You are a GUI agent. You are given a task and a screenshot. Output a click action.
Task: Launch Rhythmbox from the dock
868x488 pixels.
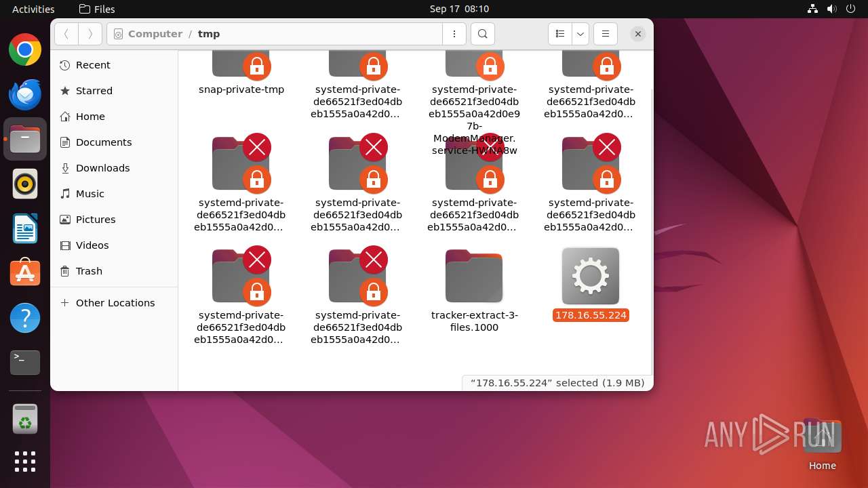pyautogui.click(x=25, y=184)
